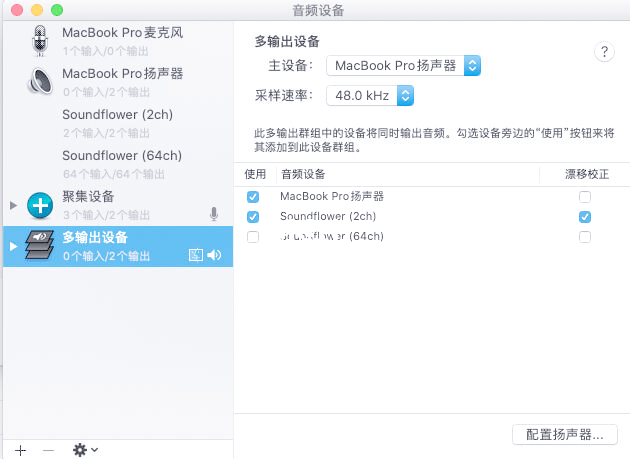This screenshot has height=459, width=630.
Task: Enable 漂移校正 for Soundflower (64ch)
Action: pos(585,237)
